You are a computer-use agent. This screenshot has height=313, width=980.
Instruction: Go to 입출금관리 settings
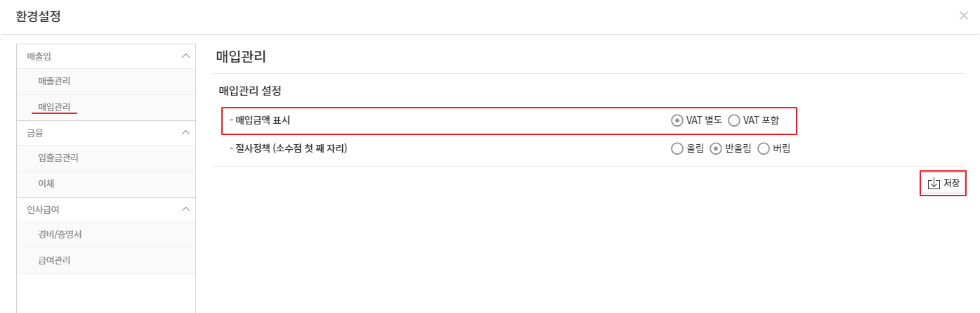coord(58,158)
